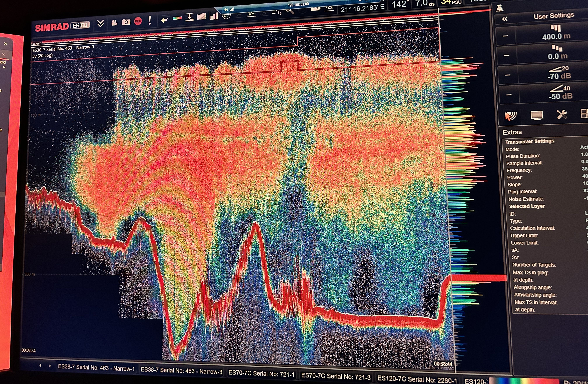
Task: Open the video camera replay icon
Action: click(x=114, y=23)
